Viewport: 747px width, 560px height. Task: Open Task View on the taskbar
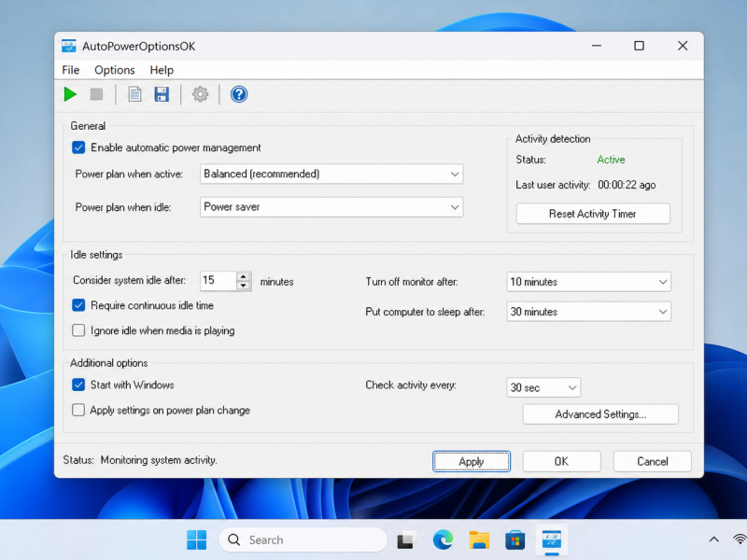coord(406,540)
